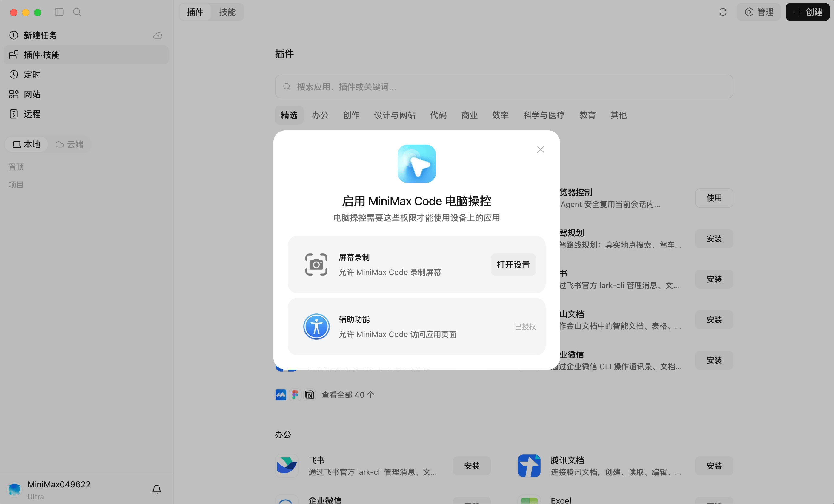The height and width of the screenshot is (504, 834).
Task: Click 打开设置 for 屏幕录制
Action: coord(513,265)
